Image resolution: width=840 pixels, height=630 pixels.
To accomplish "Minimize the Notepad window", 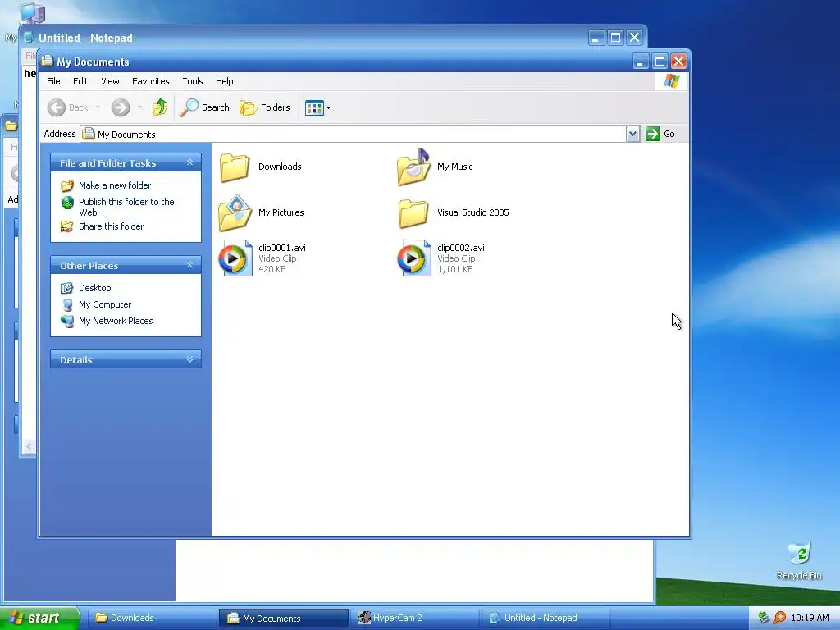I will 596,38.
